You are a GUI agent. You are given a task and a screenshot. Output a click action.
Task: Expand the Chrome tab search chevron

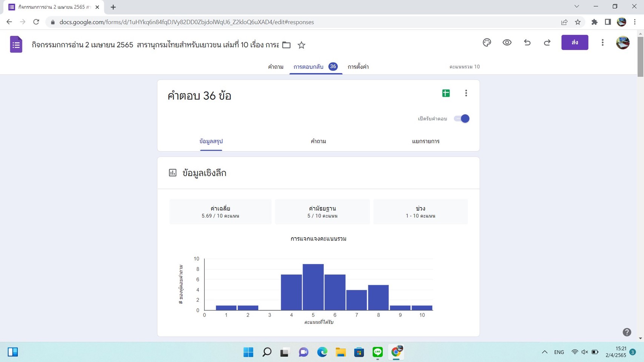(576, 6)
